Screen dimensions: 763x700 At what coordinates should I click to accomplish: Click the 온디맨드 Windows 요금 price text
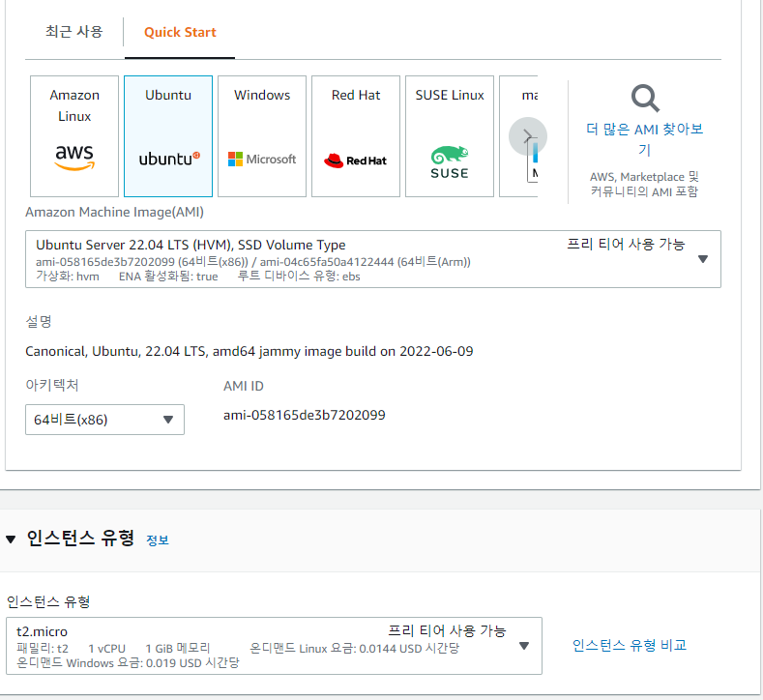pyautogui.click(x=128, y=662)
